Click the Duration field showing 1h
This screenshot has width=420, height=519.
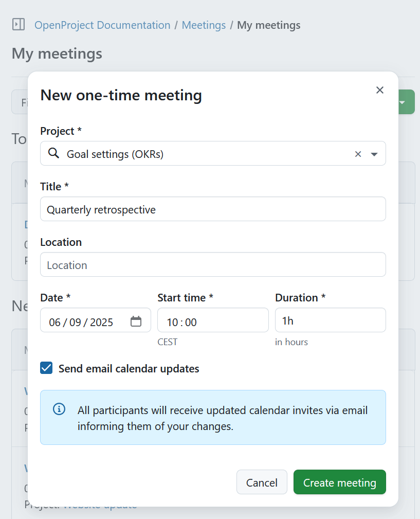tap(330, 320)
